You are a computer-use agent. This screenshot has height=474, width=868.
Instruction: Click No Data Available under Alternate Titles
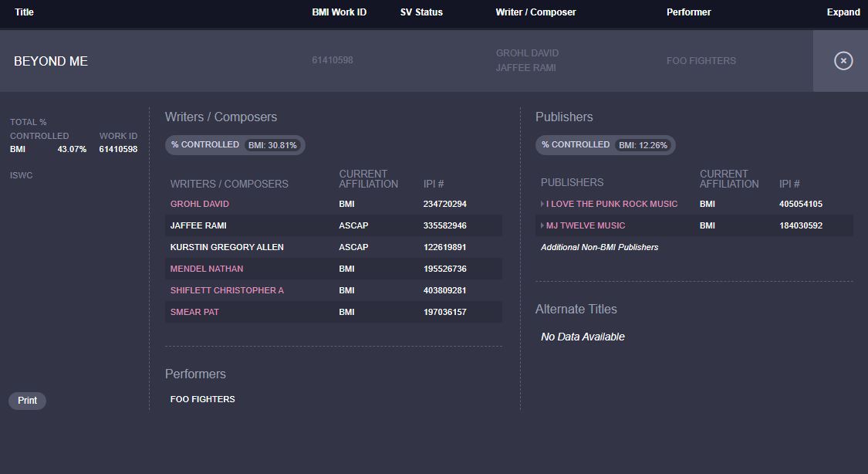point(583,337)
